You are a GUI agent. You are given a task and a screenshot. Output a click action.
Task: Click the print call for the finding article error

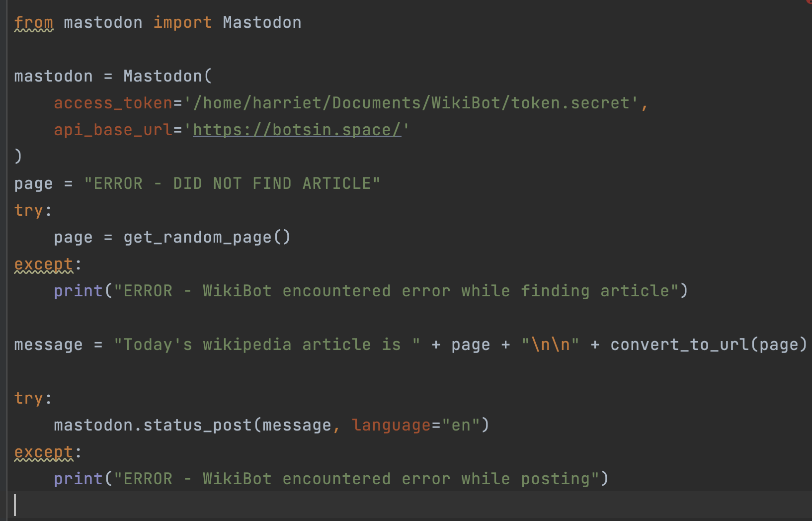coord(78,291)
